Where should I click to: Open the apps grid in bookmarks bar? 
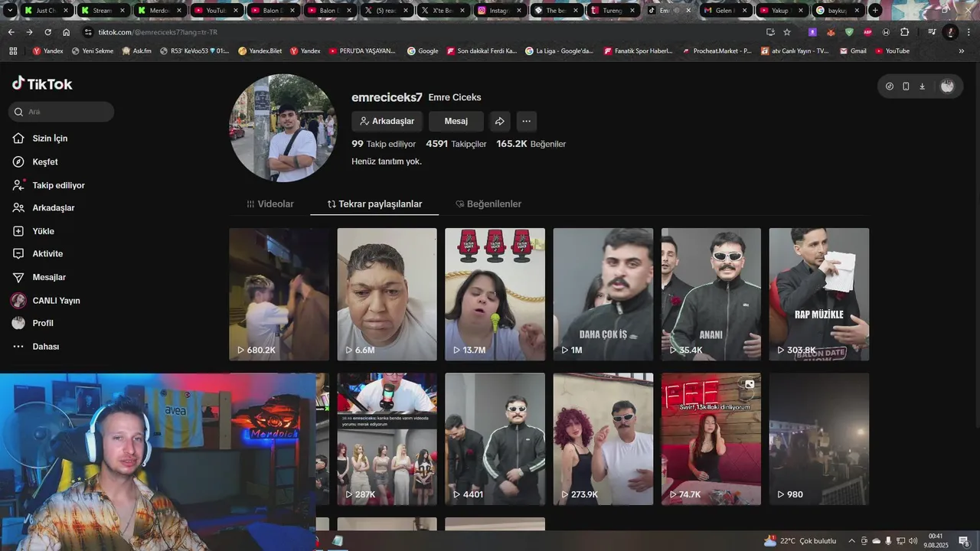[x=13, y=51]
